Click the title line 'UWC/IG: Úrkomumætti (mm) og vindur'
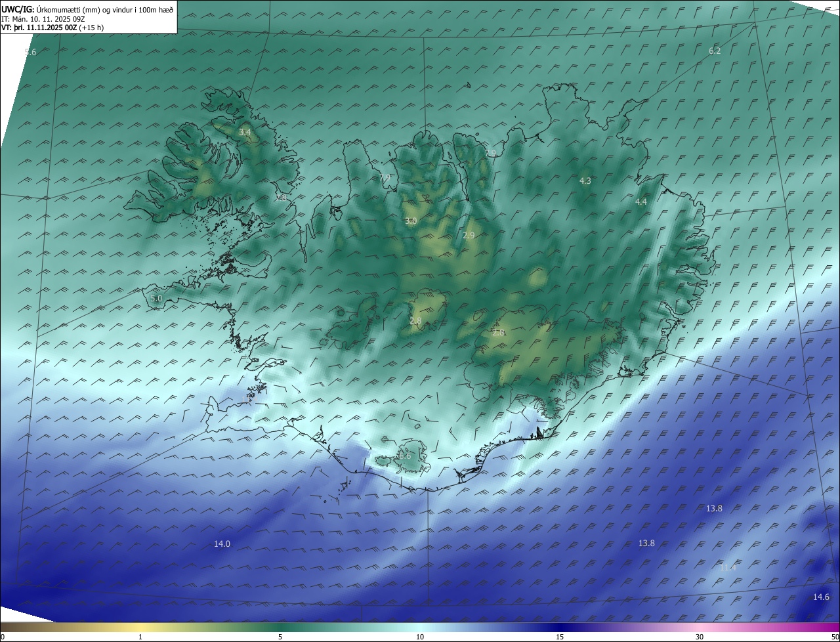The height and width of the screenshot is (642, 840). [x=87, y=9]
